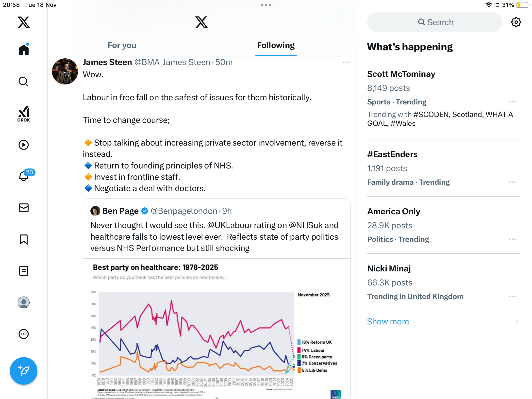Open options for Scott McTominay trend
The width and height of the screenshot is (532, 399).
click(x=512, y=102)
